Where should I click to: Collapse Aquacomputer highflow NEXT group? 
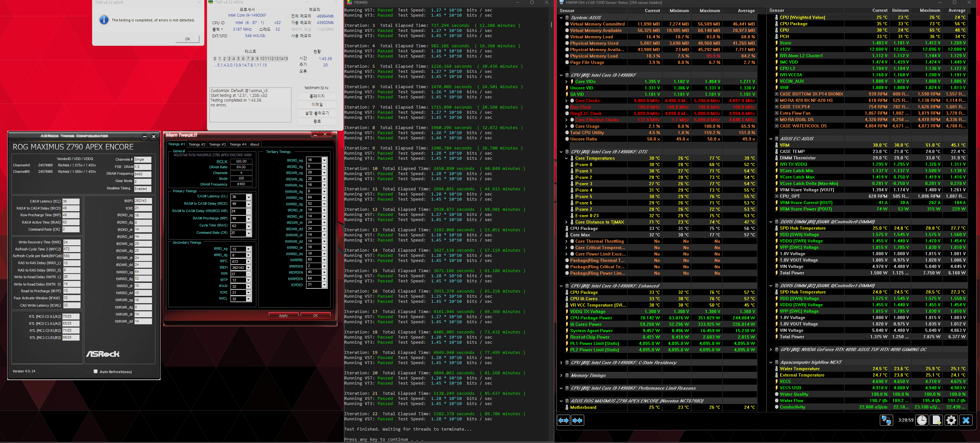pos(771,362)
